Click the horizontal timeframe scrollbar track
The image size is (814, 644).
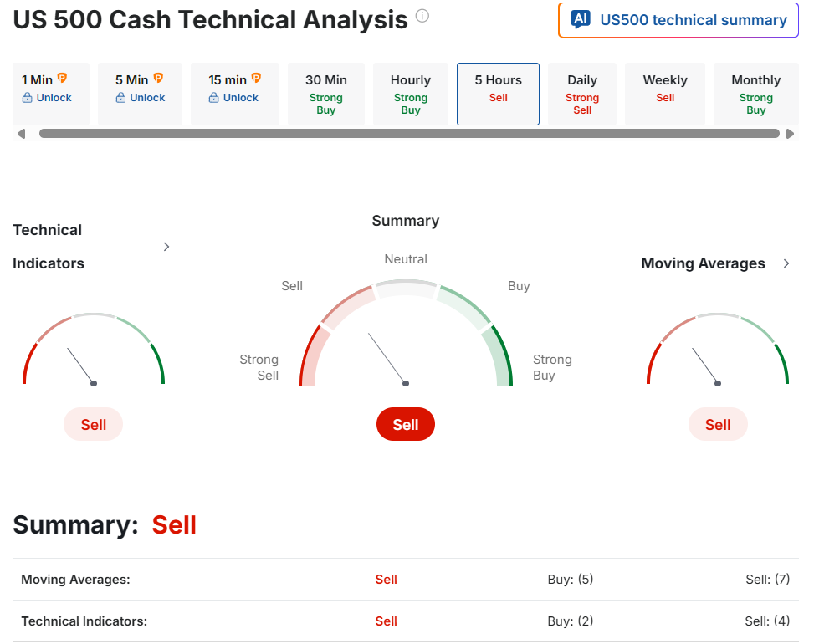[x=409, y=134]
